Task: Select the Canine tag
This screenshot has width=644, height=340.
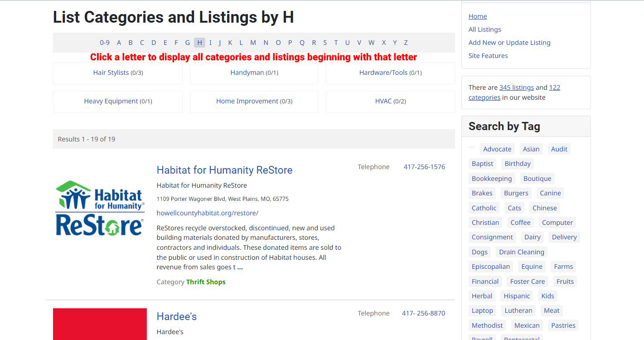Action: click(550, 193)
